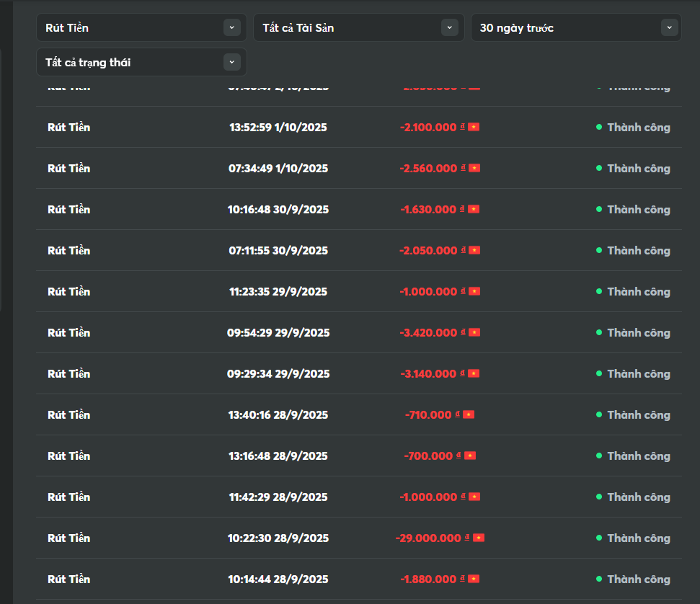The image size is (700, 604).
Task: Click the -1.880.000 amount text
Action: (428, 579)
